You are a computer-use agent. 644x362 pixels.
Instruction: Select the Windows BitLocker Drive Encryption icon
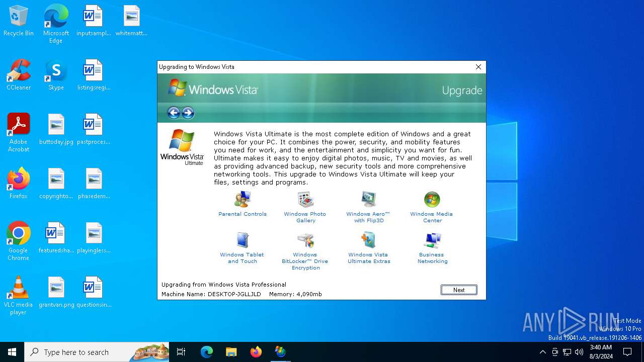(305, 240)
